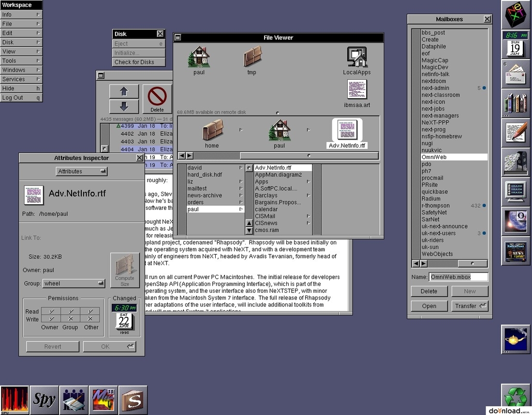The image size is (532, 415).
Task: Toggle Group read permission
Action: [x=71, y=311]
